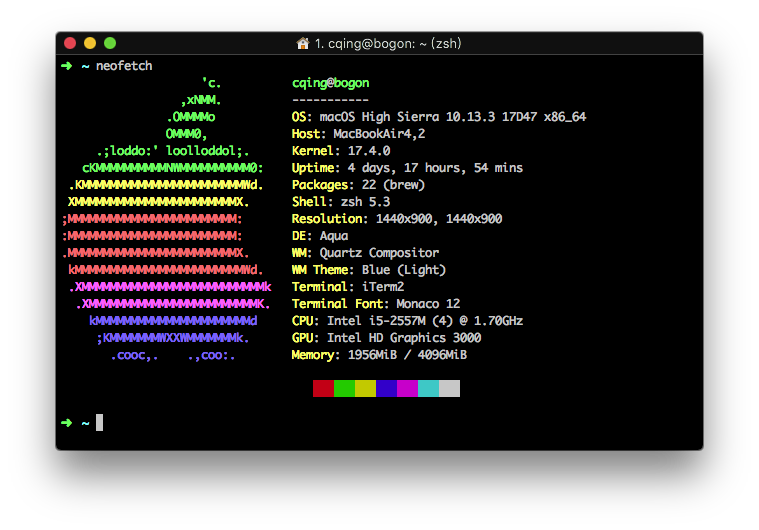Click the 'Kernel: 17.4.0' line
Viewport: 759px width, 530px height.
[341, 151]
